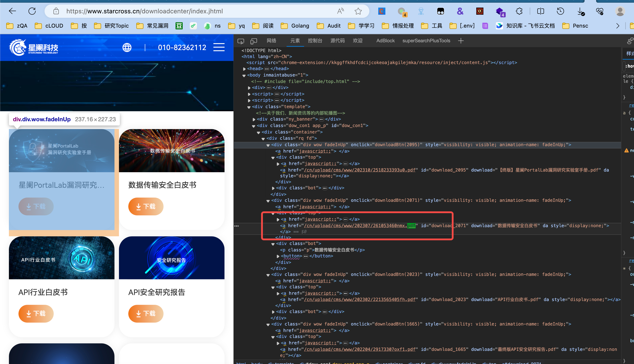634x364 pixels.
Task: Activate the DevTools inspect element picker
Action: (x=241, y=41)
